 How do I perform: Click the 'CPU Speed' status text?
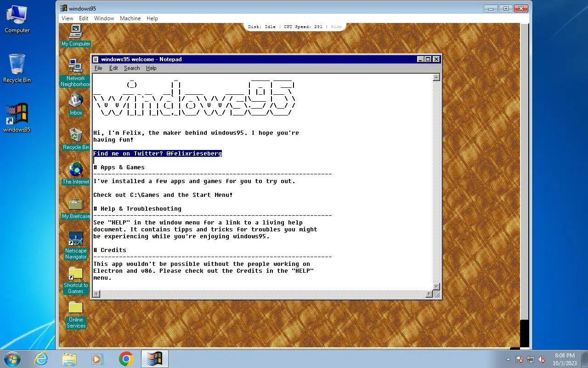click(x=303, y=27)
